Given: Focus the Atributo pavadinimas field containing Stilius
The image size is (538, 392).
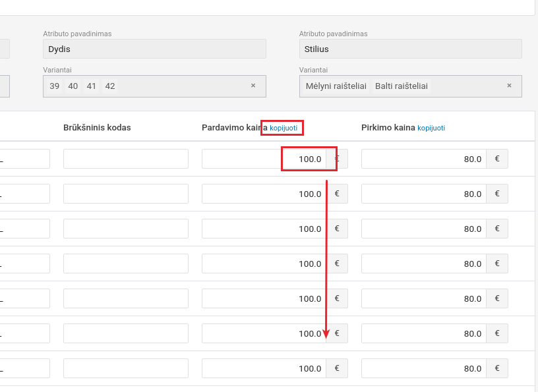Looking at the screenshot, I should [410, 49].
